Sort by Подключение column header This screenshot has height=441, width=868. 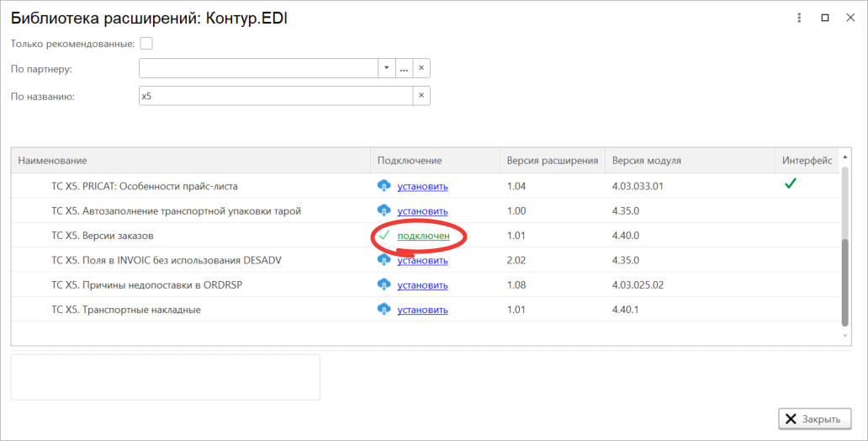pyautogui.click(x=435, y=160)
